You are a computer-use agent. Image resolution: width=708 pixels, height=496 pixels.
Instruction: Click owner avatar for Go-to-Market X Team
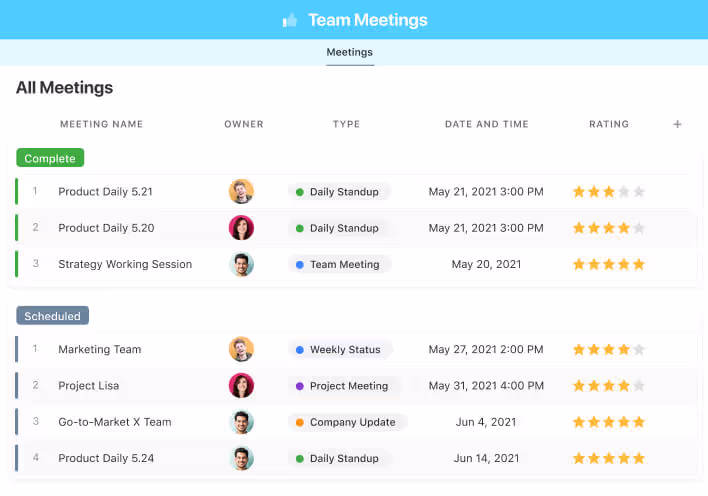tap(241, 422)
